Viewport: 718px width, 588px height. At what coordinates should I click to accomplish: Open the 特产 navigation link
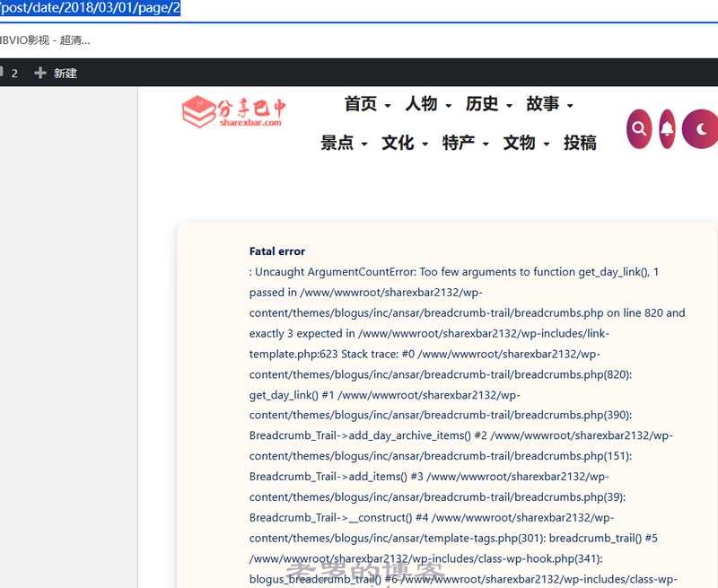tap(460, 144)
